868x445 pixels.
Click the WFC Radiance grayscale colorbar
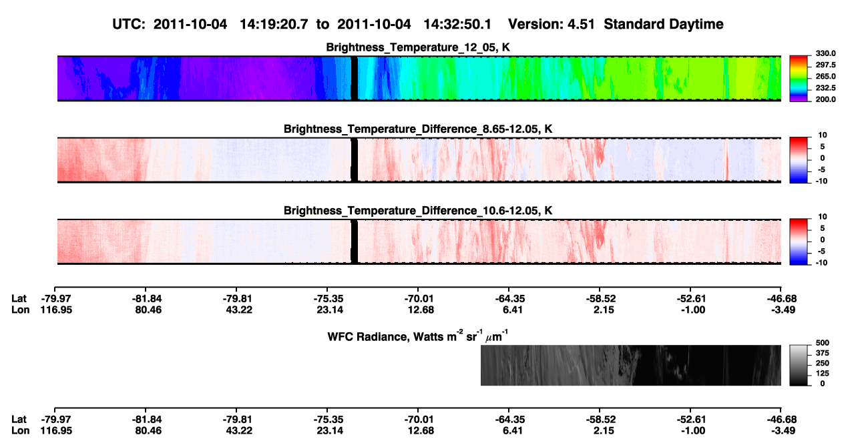[799, 365]
